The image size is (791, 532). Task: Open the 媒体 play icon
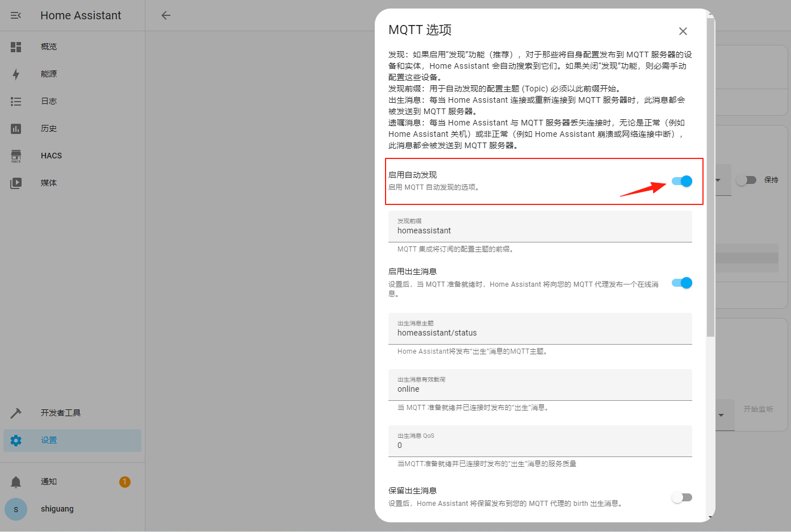click(16, 183)
